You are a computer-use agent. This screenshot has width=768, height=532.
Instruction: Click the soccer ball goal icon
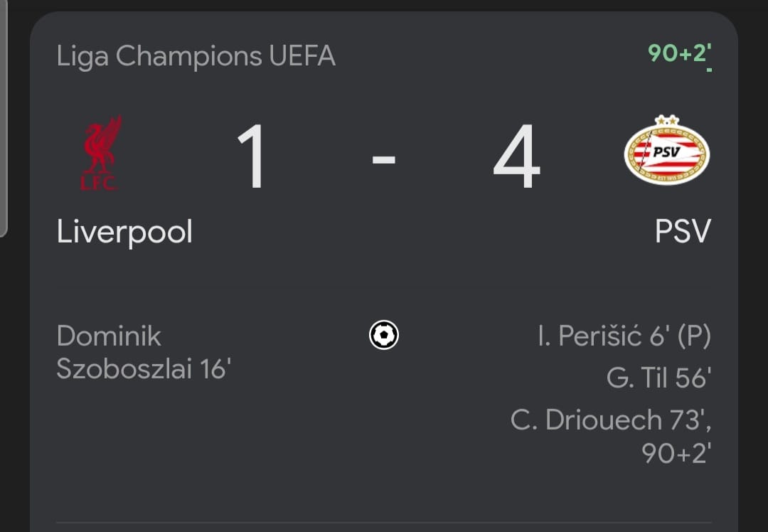(384, 335)
